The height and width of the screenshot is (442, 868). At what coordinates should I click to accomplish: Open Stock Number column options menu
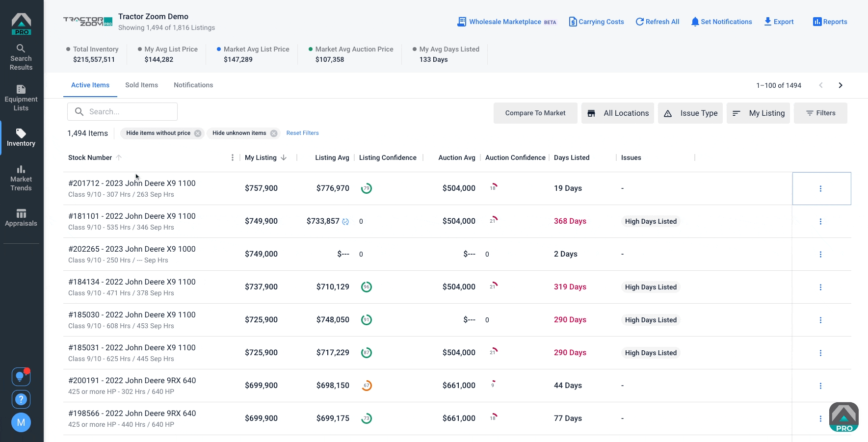[232, 157]
